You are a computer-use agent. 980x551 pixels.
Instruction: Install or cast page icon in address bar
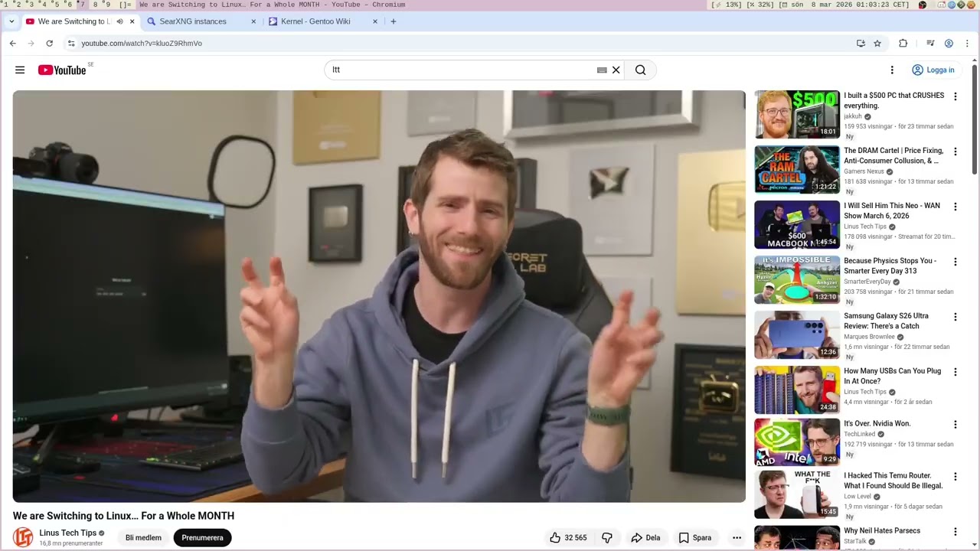(x=861, y=44)
